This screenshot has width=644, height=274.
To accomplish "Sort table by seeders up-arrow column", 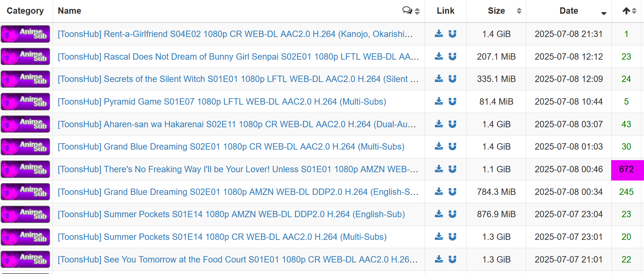I will 629,11.
